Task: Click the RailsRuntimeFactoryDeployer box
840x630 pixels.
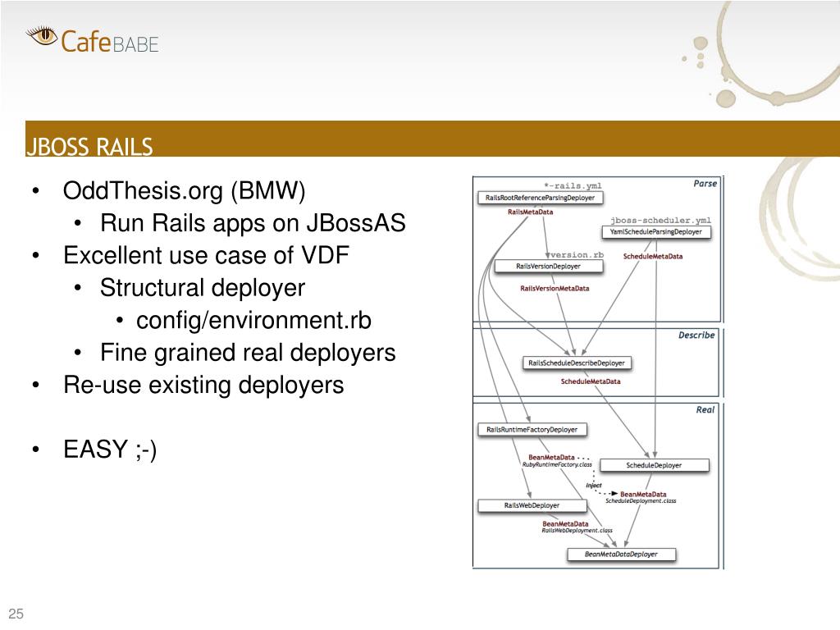Action: tap(532, 430)
